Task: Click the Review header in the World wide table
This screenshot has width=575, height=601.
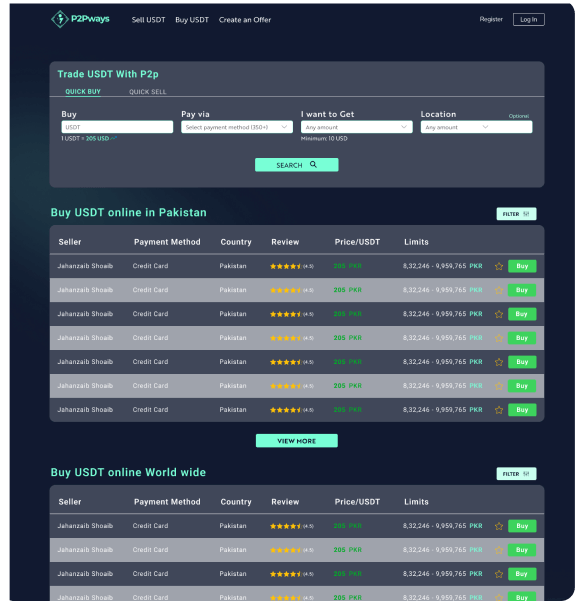Action: pos(285,502)
